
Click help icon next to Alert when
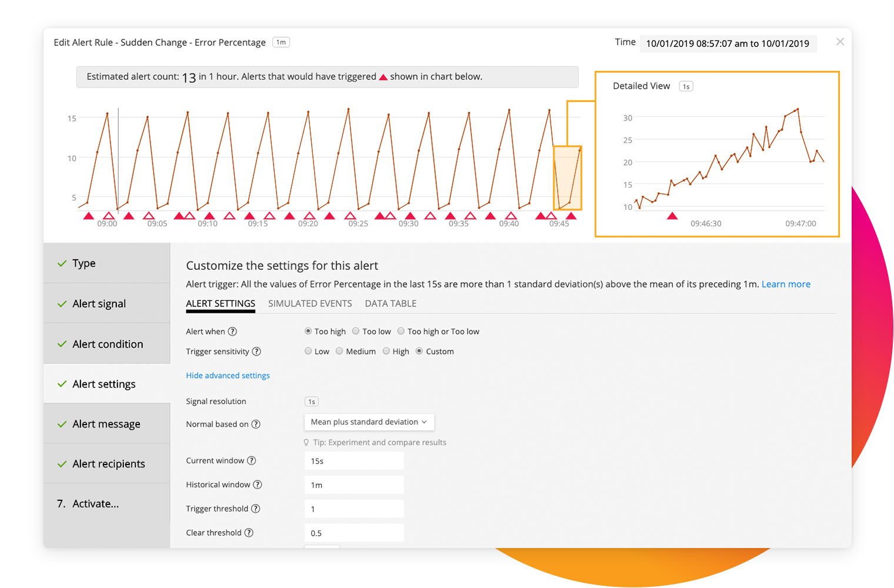point(232,332)
